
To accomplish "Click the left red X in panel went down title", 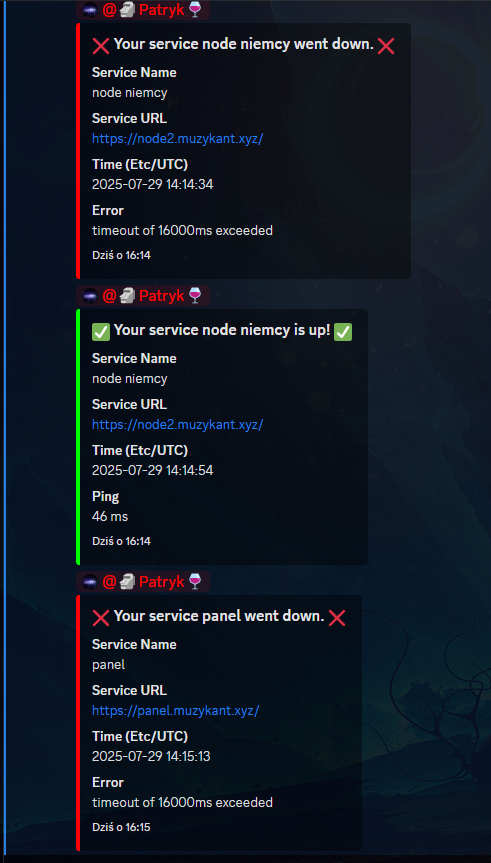I will click(x=101, y=618).
